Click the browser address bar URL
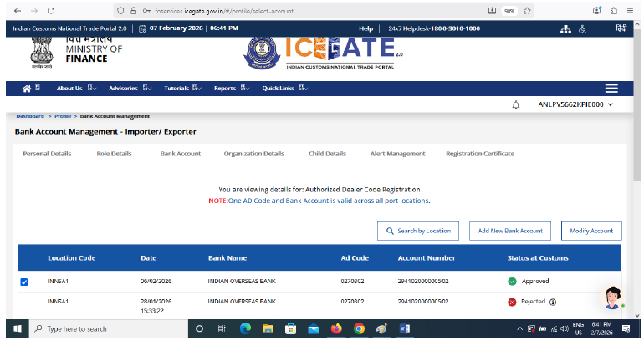The width and height of the screenshot is (644, 341). pos(224,11)
